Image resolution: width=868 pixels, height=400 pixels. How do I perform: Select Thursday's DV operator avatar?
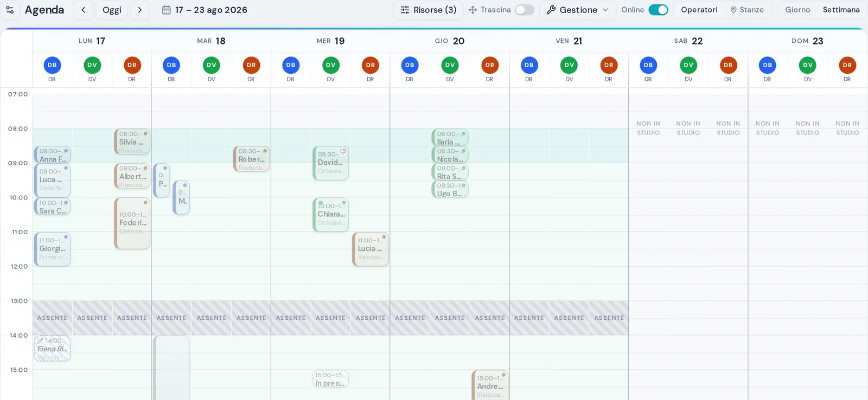(450, 65)
